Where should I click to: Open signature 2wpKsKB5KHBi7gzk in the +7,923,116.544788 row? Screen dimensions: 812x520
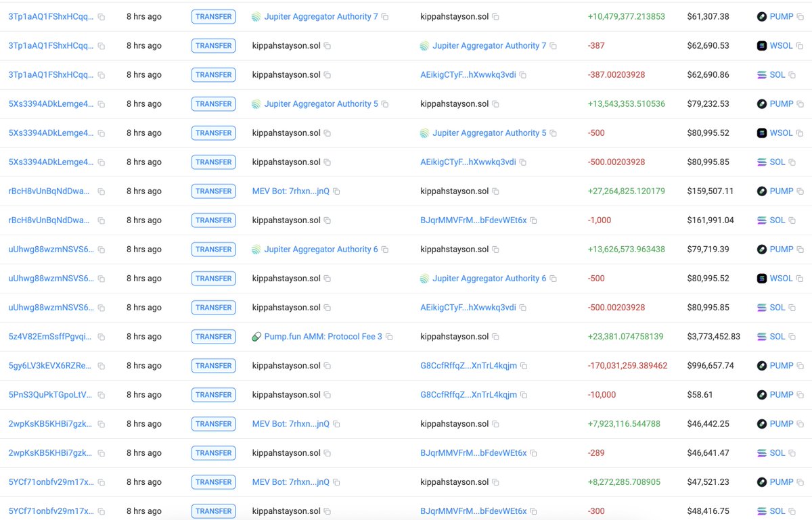click(x=50, y=424)
